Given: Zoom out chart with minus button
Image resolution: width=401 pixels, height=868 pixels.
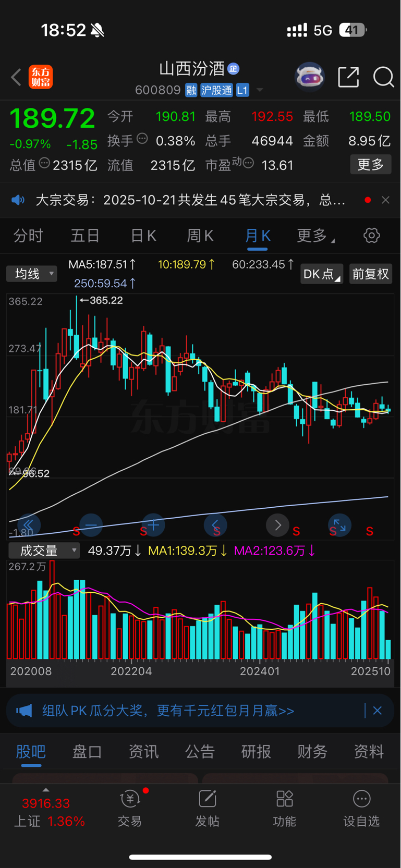Looking at the screenshot, I should (x=91, y=525).
